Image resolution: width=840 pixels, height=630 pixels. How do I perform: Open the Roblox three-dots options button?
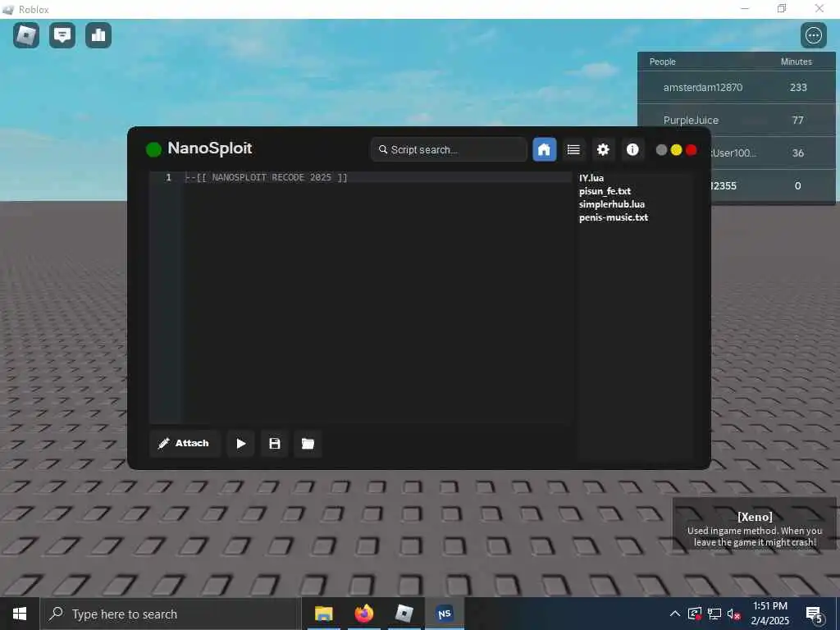813,35
